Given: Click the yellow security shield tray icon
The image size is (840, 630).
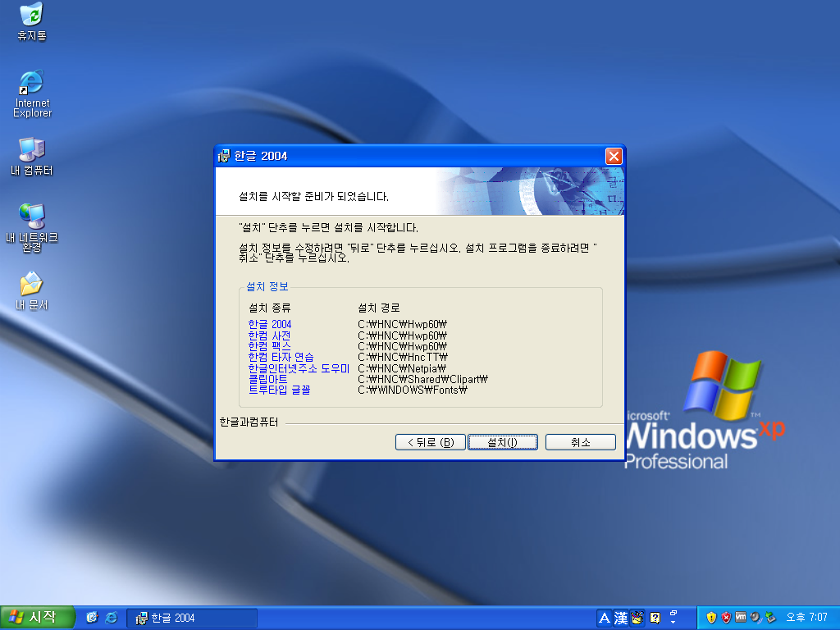Looking at the screenshot, I should [x=711, y=618].
